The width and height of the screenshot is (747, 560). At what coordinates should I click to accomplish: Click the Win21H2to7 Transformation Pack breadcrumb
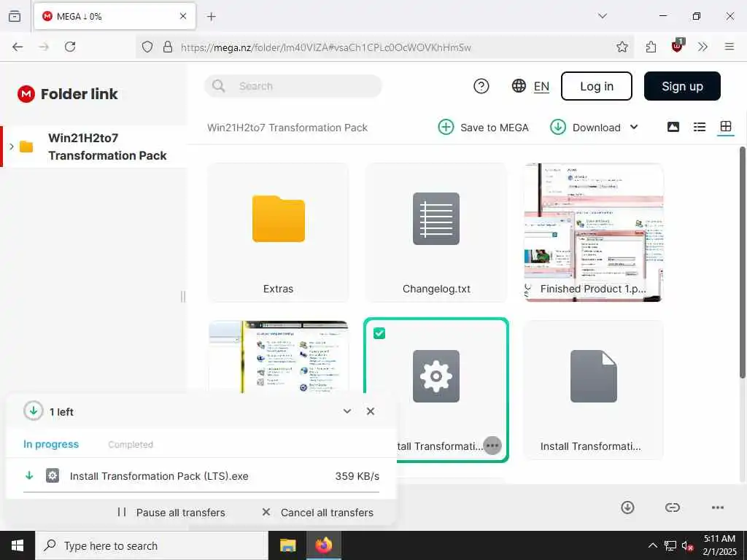tap(287, 128)
